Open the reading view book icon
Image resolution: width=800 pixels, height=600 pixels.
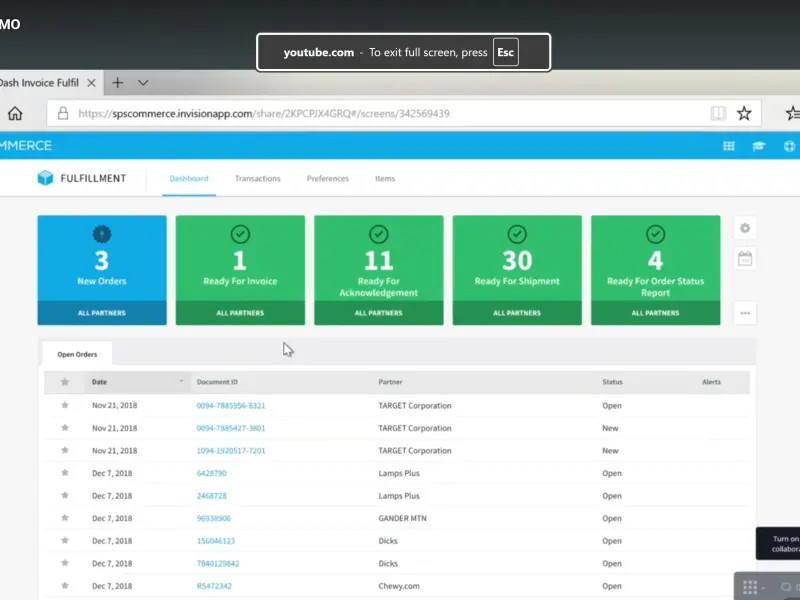(718, 113)
